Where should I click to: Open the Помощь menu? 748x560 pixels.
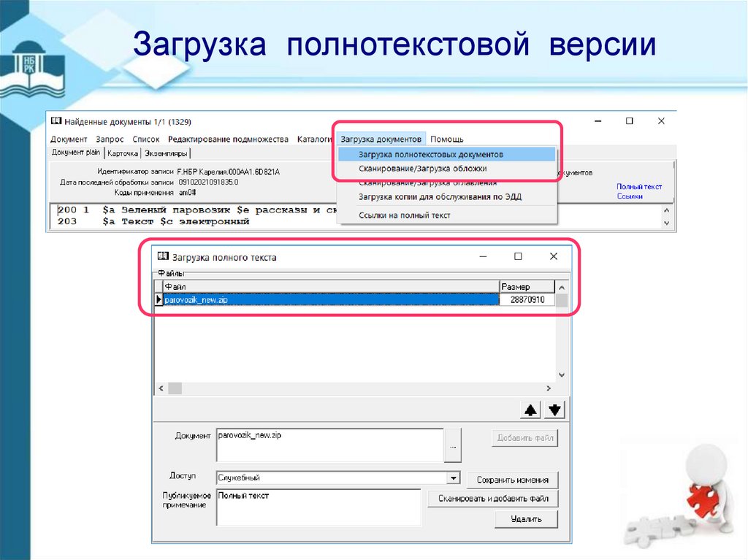pos(446,139)
